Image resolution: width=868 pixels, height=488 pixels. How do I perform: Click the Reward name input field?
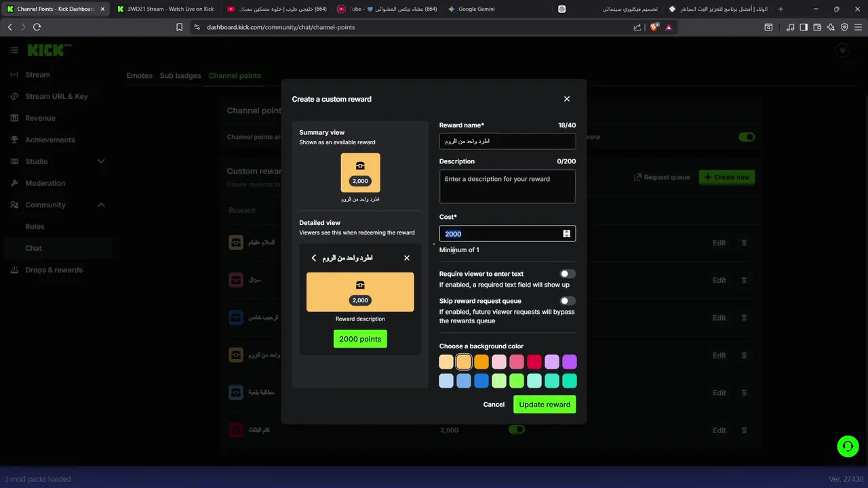pos(507,141)
